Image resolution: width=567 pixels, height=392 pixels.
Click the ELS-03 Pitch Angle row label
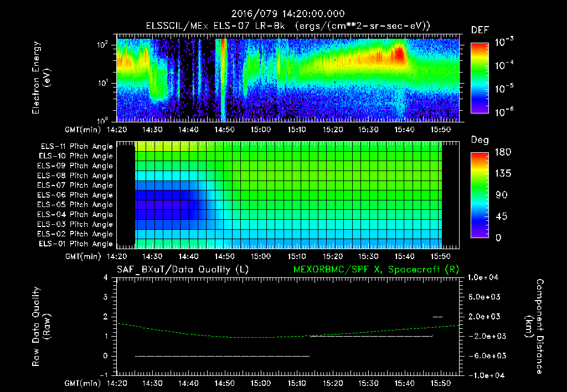(75, 225)
